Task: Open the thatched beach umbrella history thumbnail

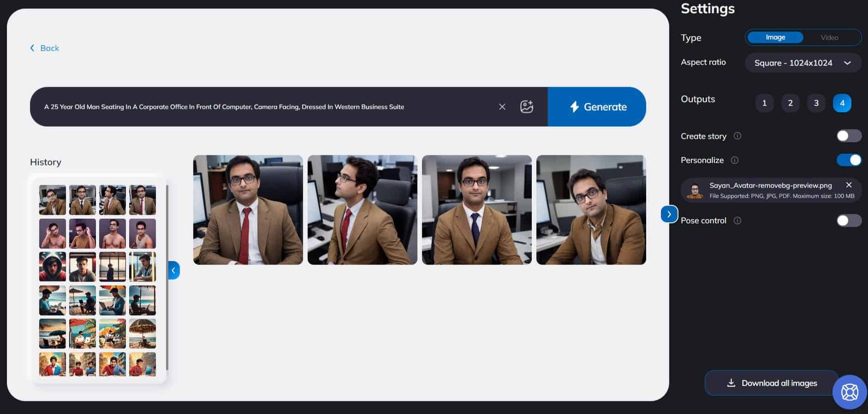Action: click(x=143, y=334)
